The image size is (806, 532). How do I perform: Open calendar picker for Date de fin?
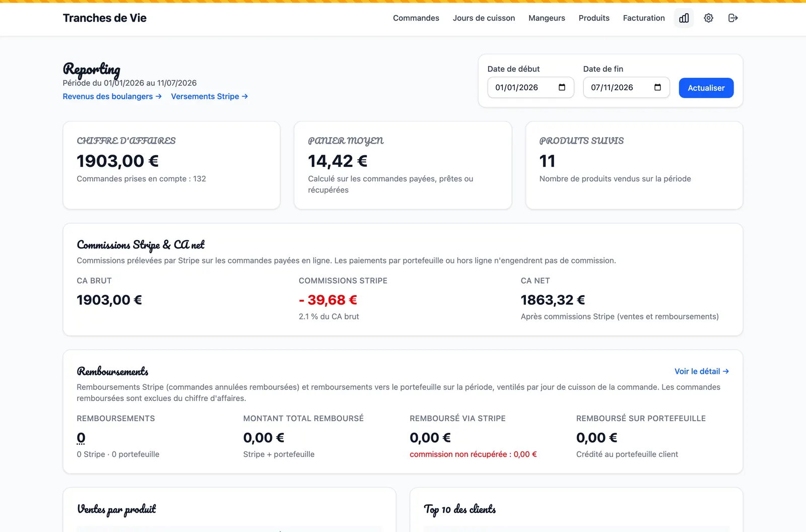point(657,87)
